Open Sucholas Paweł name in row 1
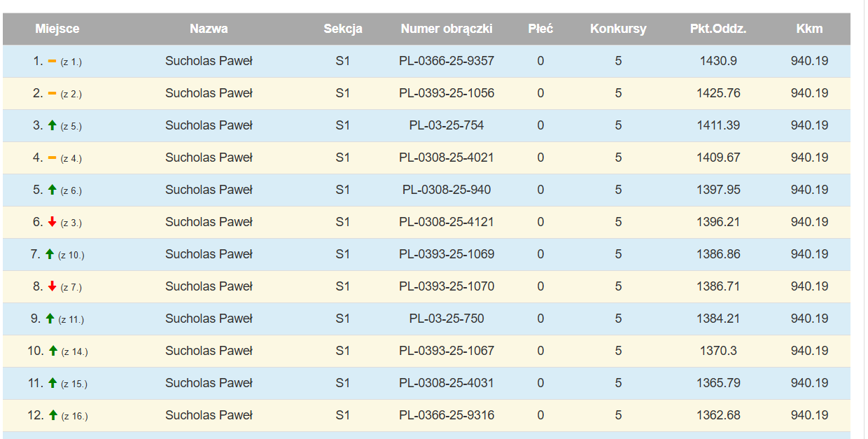The width and height of the screenshot is (868, 439). (209, 61)
